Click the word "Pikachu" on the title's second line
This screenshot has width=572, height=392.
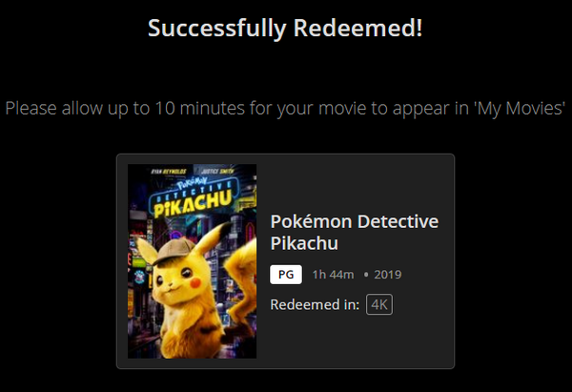tap(304, 244)
